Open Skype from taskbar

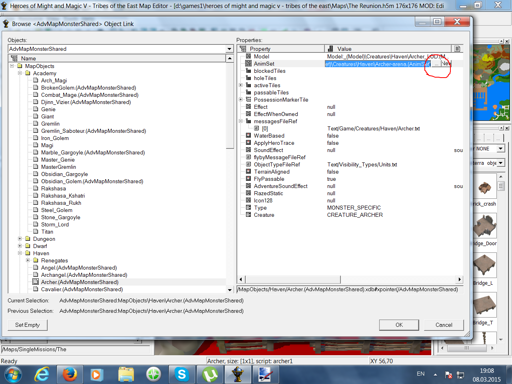182,375
